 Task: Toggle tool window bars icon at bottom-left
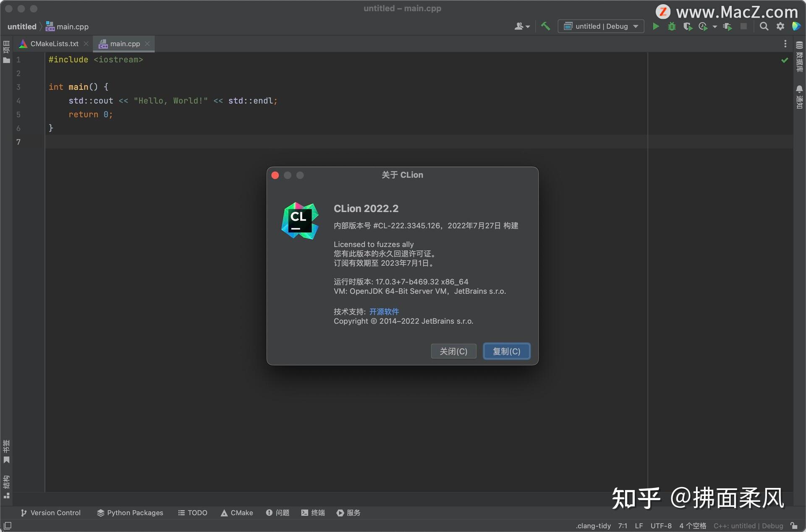pos(8,526)
